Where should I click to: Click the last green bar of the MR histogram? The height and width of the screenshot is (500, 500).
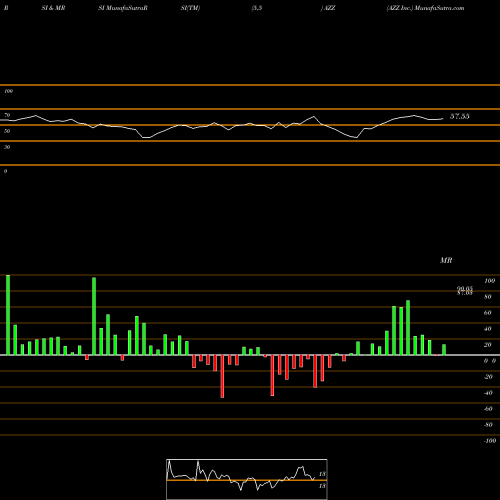444,350
